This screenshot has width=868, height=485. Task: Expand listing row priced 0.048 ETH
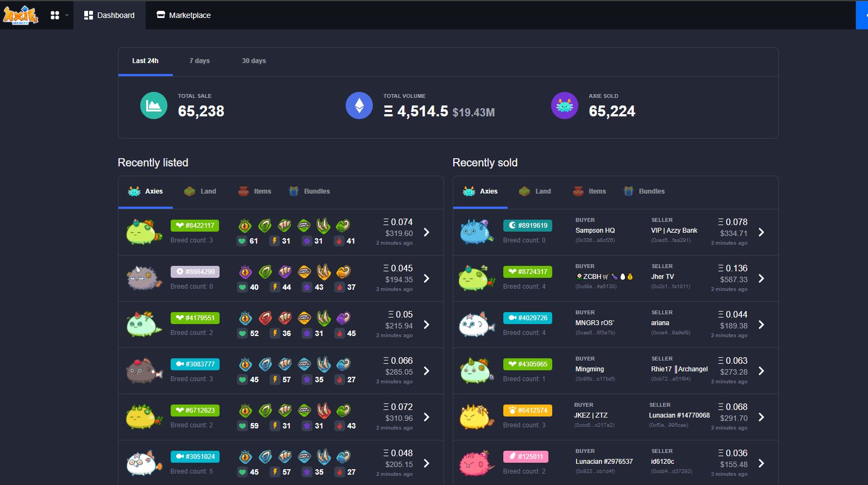coord(427,463)
